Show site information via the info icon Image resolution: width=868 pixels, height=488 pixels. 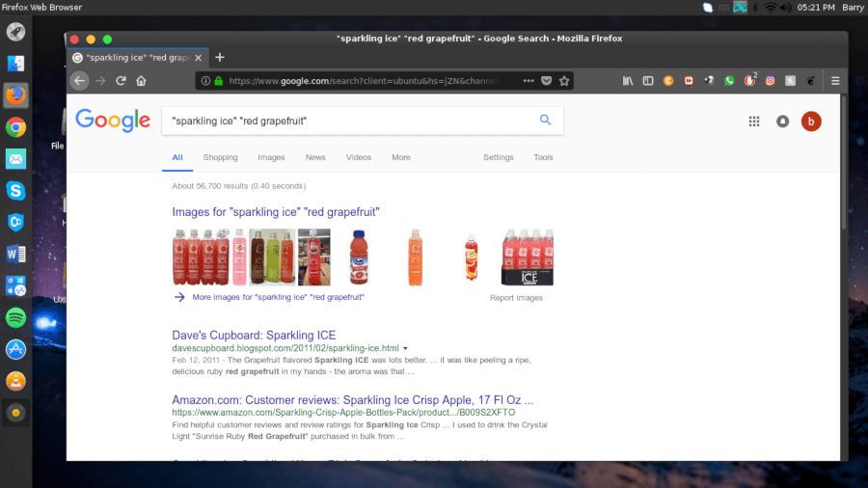pyautogui.click(x=205, y=81)
